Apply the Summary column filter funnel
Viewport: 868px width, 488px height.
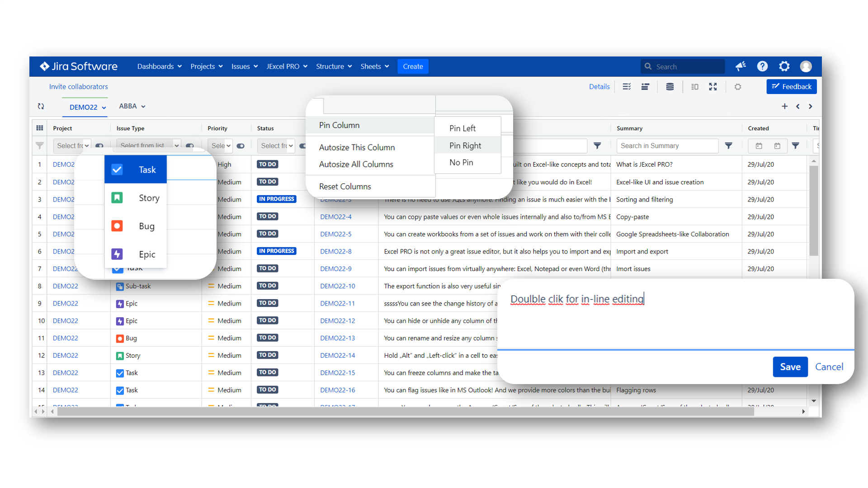tap(729, 145)
